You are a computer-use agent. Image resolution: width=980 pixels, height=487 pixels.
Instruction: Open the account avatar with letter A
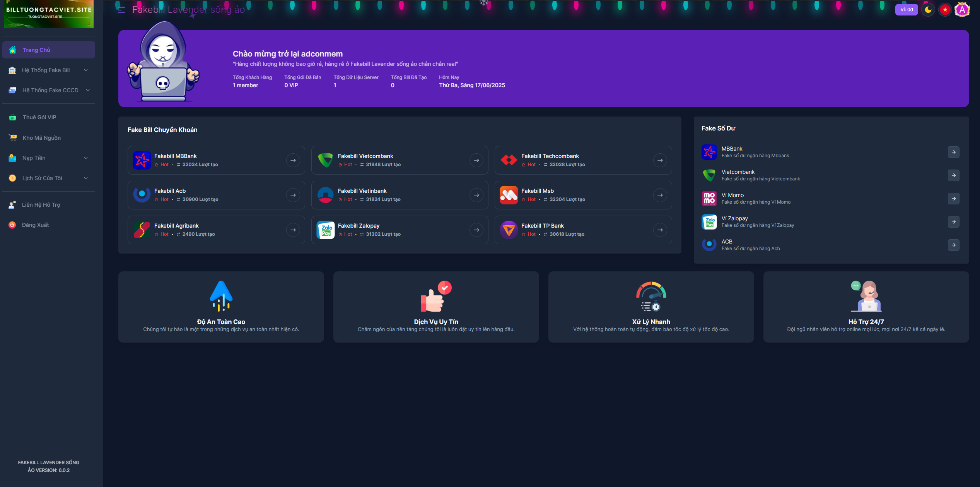click(x=962, y=9)
